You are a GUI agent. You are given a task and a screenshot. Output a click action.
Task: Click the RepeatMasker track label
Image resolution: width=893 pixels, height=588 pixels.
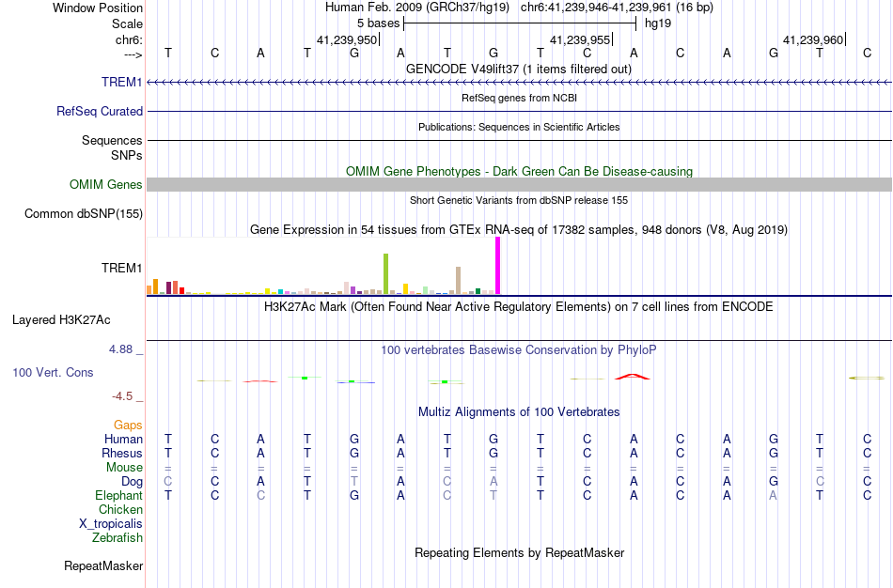coord(103,565)
